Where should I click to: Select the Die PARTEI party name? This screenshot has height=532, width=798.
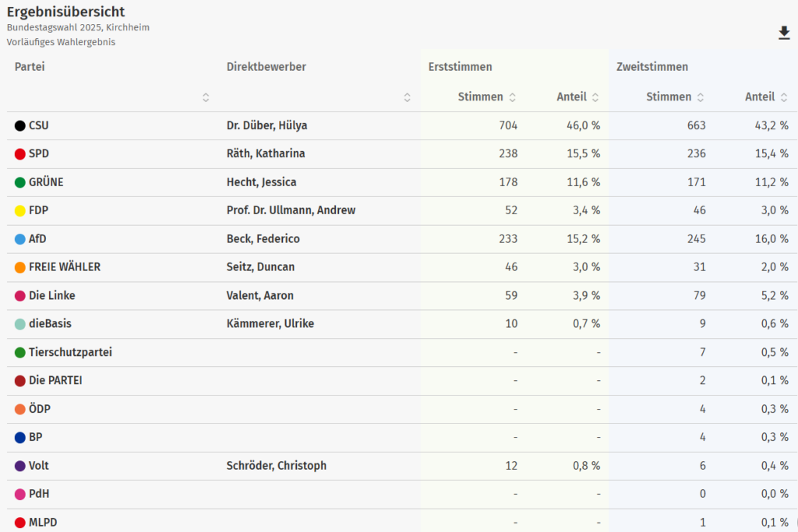click(x=55, y=380)
